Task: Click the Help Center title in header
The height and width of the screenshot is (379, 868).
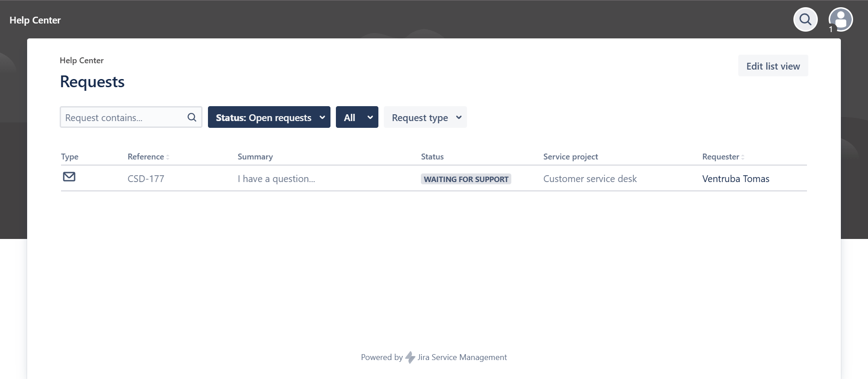Action: (35, 20)
